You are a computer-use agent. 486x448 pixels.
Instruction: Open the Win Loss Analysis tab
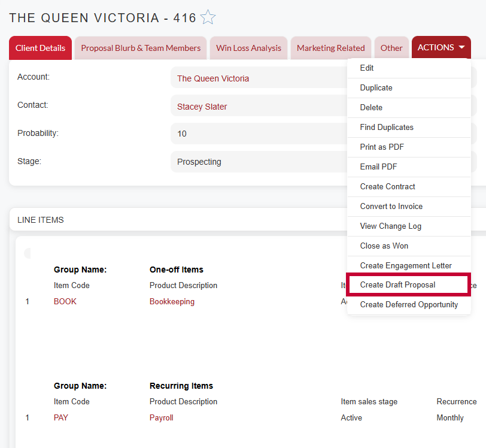click(x=248, y=48)
